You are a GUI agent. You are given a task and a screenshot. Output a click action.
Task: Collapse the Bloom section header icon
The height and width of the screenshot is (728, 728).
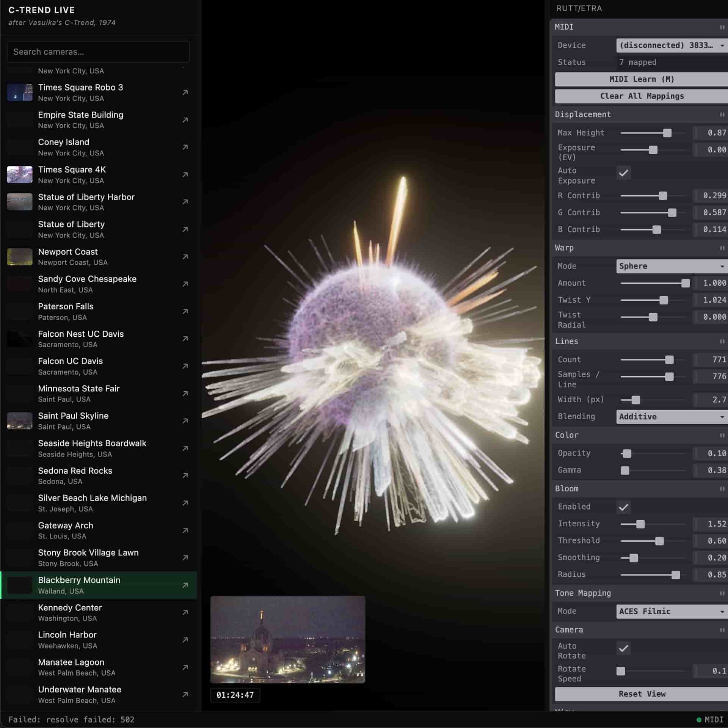point(722,489)
